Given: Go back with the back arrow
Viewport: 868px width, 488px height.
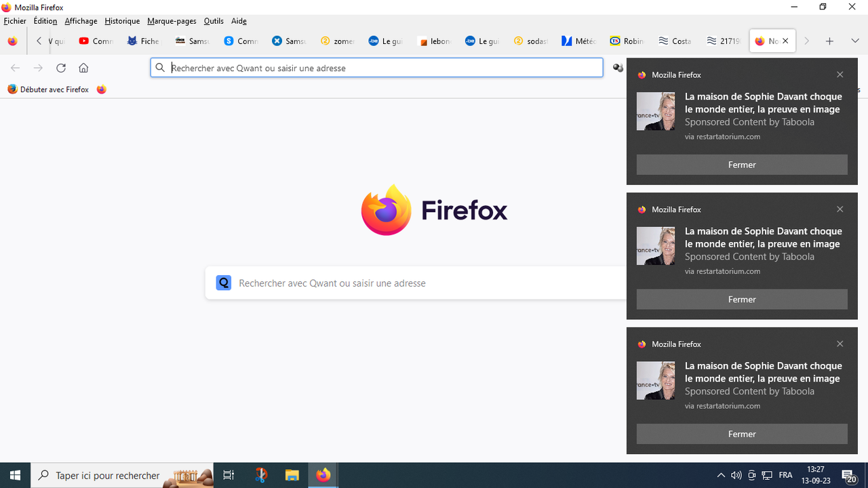Looking at the screenshot, I should coord(15,68).
